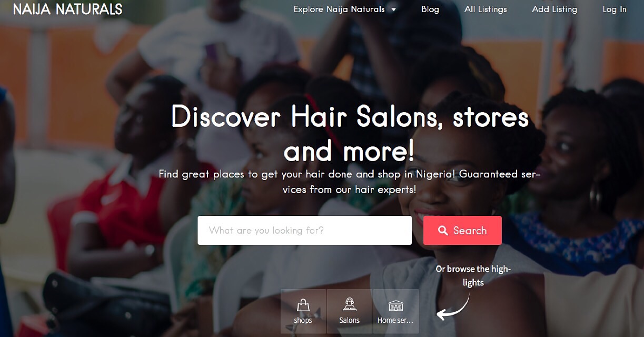Click the Log In link
This screenshot has width=644, height=337.
(615, 9)
